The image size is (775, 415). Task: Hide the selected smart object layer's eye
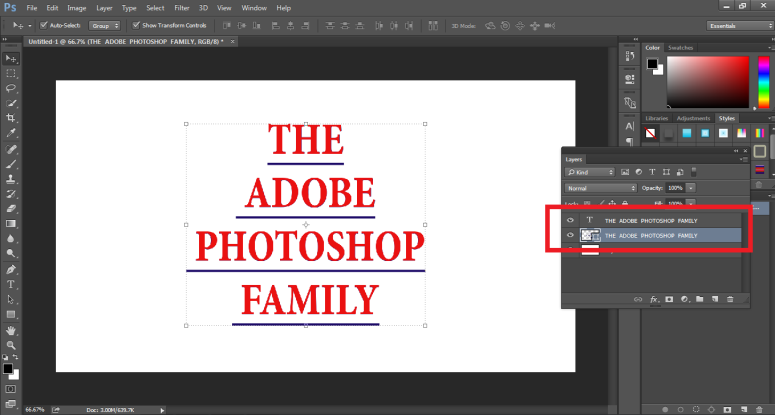click(x=570, y=235)
